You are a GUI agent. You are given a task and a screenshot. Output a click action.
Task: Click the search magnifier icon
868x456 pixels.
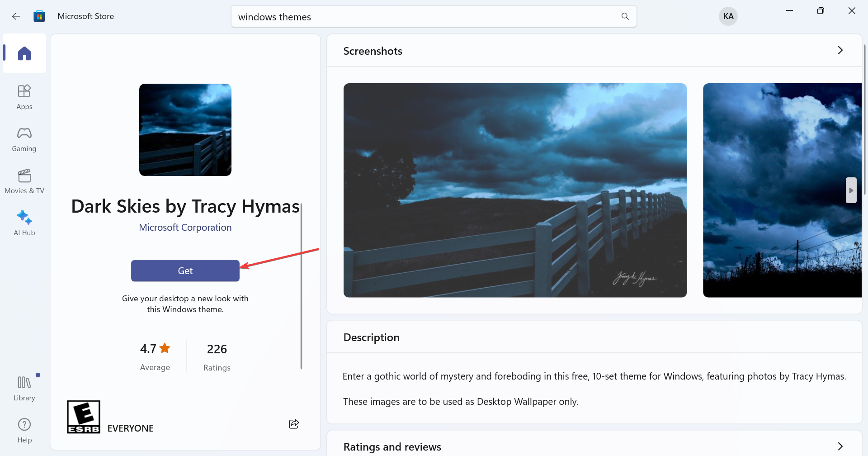[625, 16]
